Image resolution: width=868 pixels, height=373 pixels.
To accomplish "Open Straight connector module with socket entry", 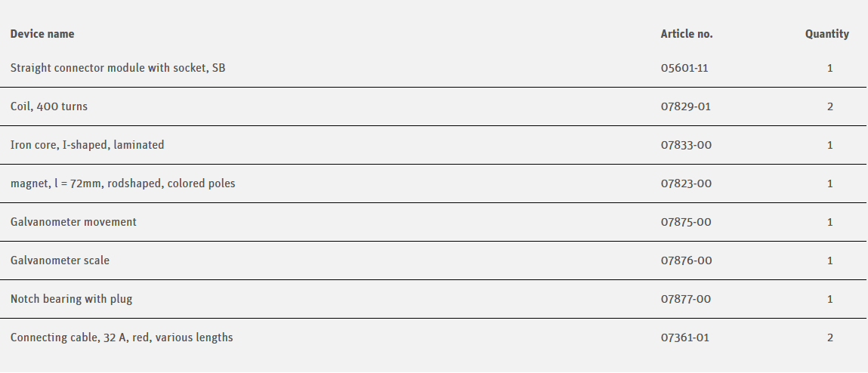I will coord(118,68).
